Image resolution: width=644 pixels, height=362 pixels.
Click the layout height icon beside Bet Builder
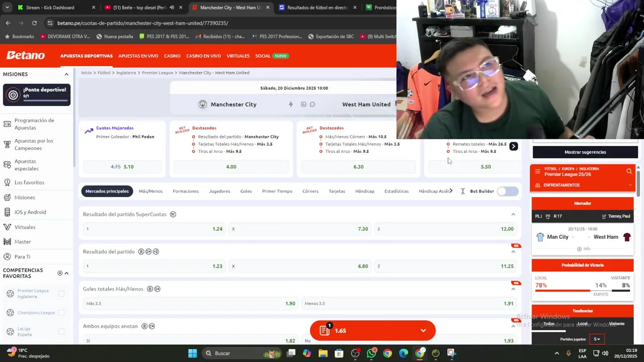click(462, 191)
